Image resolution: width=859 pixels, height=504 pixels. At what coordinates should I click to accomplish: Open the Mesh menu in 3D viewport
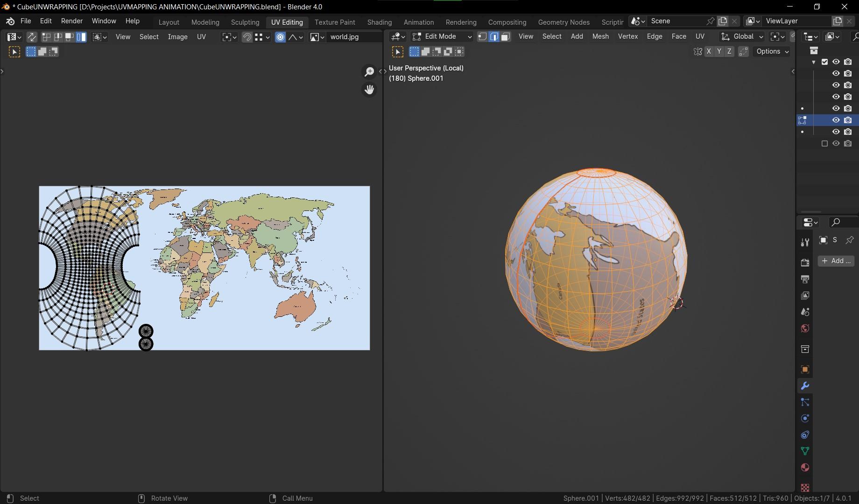(600, 36)
